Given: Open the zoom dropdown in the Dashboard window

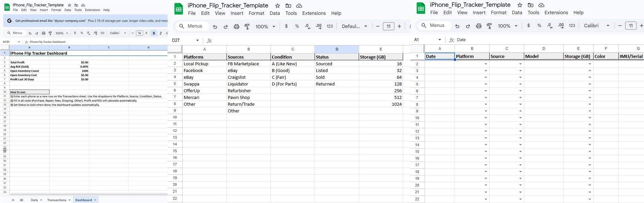Looking at the screenshot, I should click(x=62, y=33).
